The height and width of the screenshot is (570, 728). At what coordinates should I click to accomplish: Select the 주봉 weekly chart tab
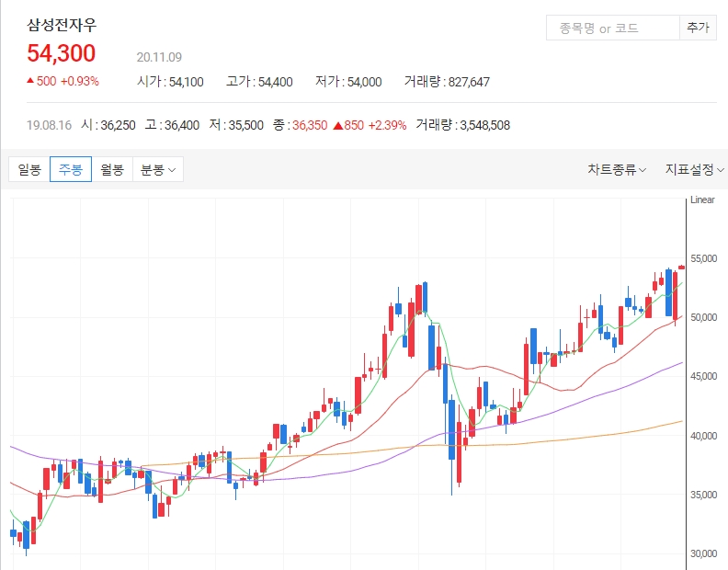(x=71, y=169)
